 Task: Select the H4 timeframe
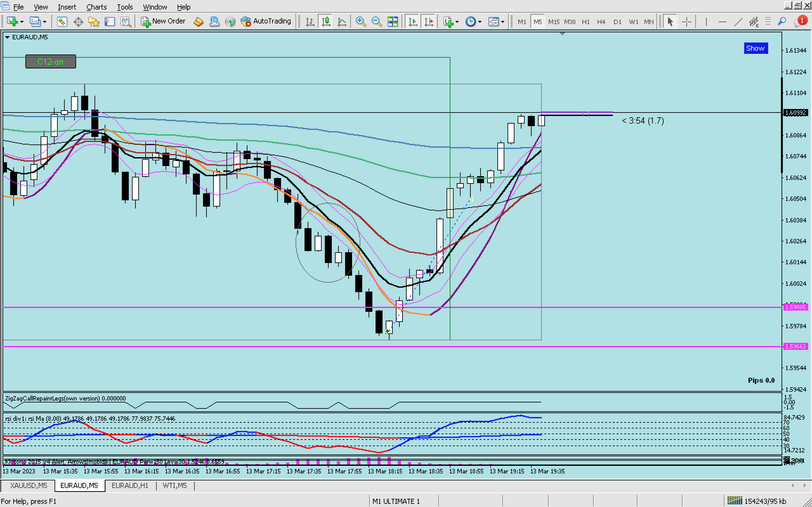coord(601,22)
